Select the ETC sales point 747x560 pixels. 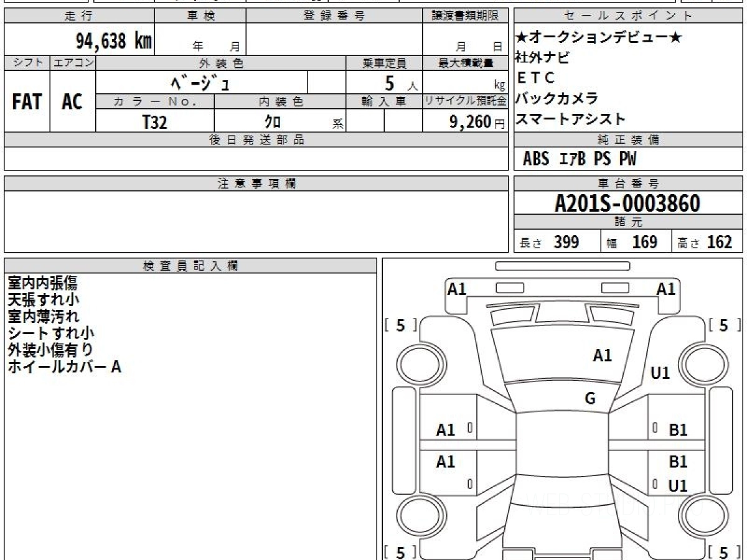[535, 78]
